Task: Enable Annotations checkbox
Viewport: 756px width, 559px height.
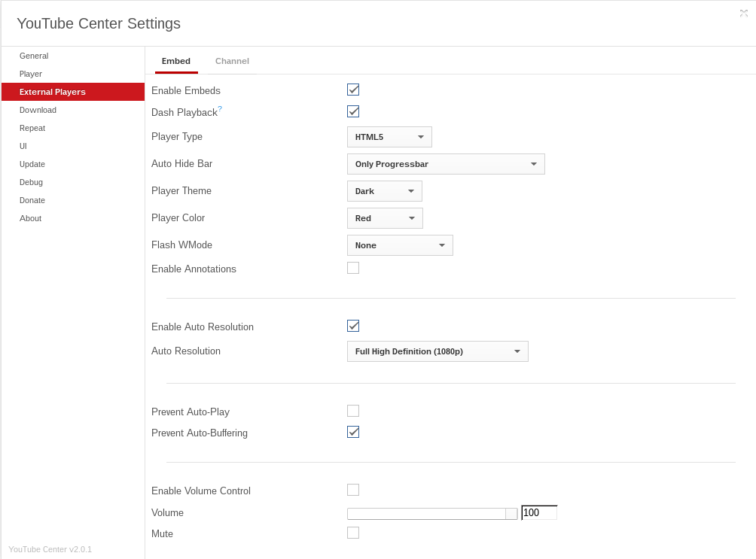Action: pos(353,268)
